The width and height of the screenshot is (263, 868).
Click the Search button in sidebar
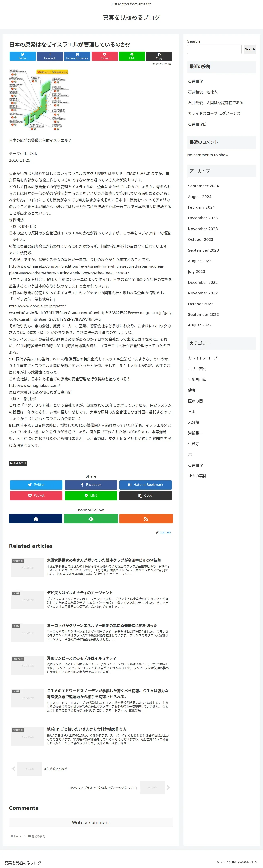coord(250,49)
